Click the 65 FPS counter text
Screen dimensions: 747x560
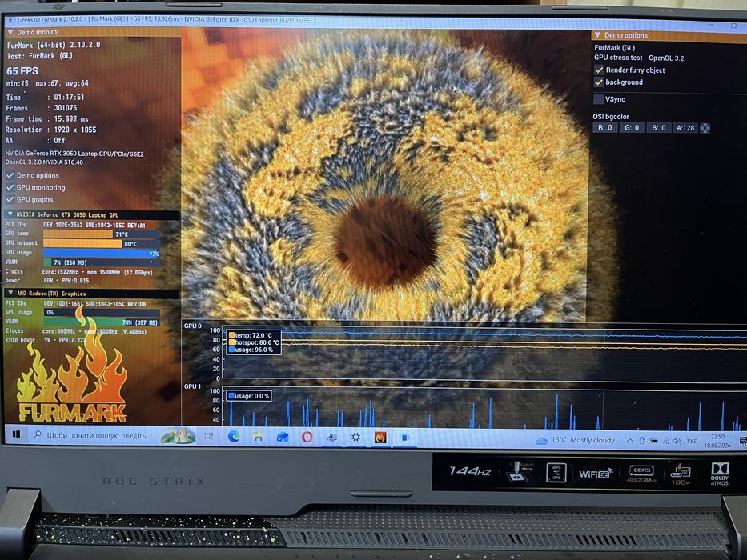pyautogui.click(x=22, y=71)
